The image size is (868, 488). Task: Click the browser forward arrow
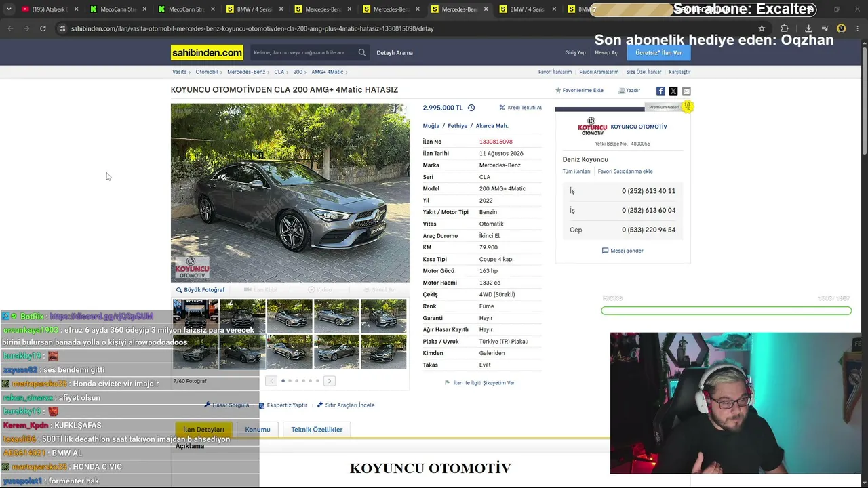pos(26,28)
